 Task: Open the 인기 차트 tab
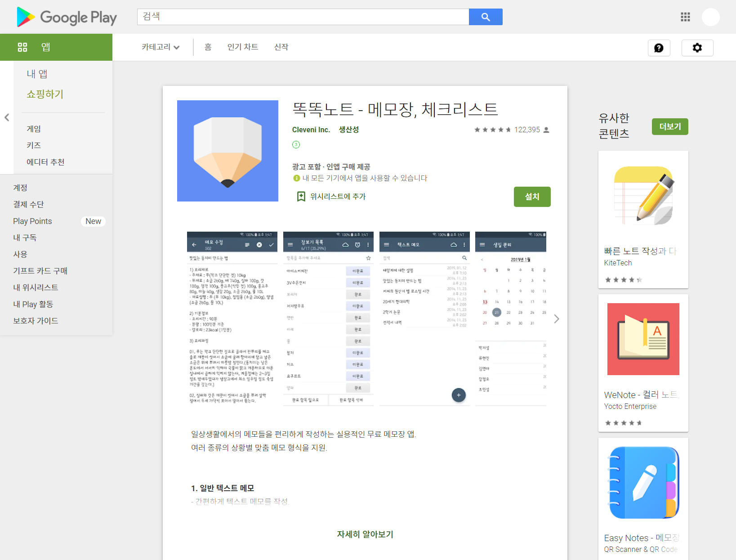(243, 47)
